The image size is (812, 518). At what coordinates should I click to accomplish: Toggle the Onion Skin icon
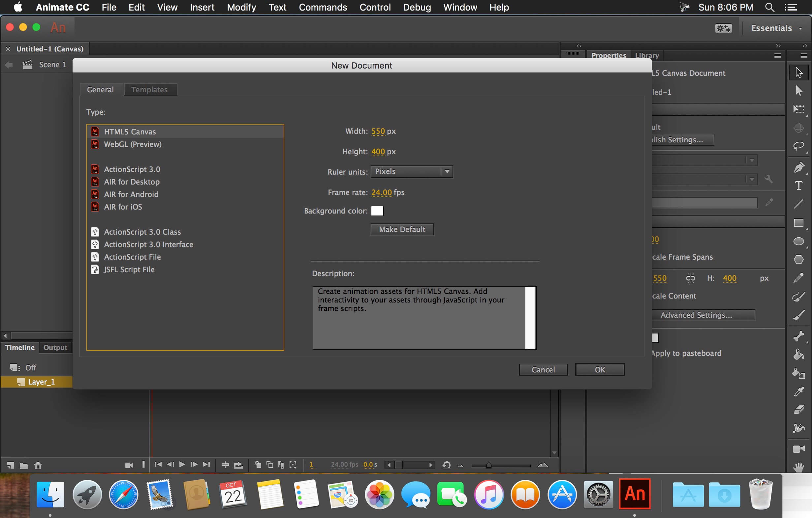click(x=258, y=465)
